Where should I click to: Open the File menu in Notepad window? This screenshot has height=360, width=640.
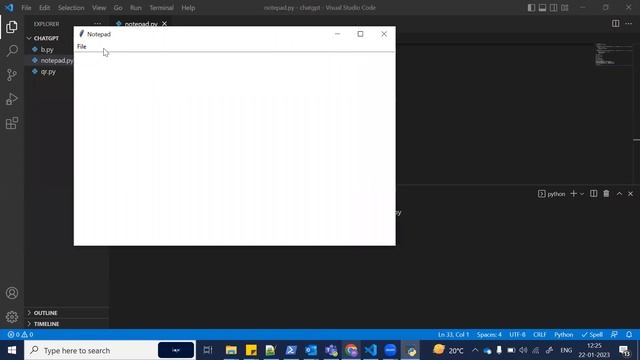pyautogui.click(x=82, y=47)
